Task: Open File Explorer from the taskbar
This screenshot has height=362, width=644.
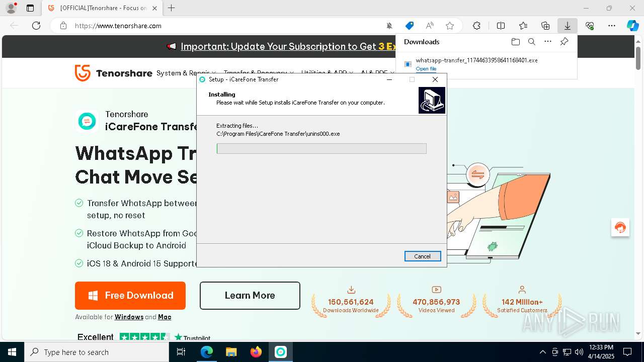Action: [x=231, y=352]
